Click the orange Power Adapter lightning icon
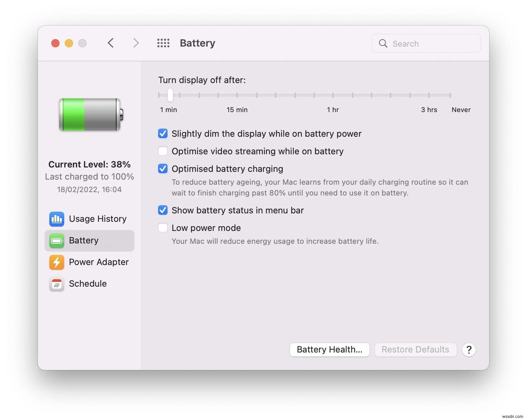Viewport: 527px width, 420px height. (56, 262)
